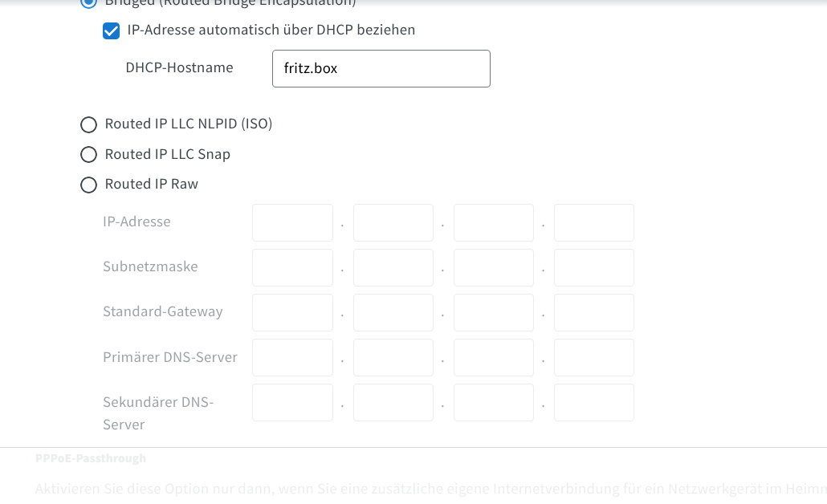Focus the fourth octet field of Standard-Gateway

coord(594,312)
